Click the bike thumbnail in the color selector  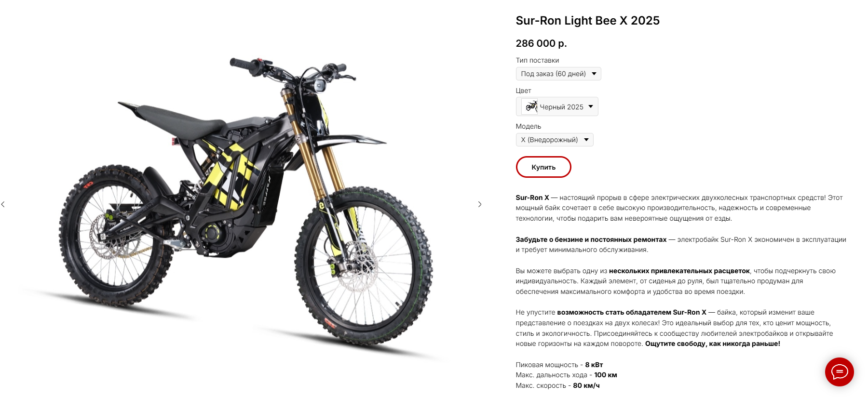[x=531, y=106]
